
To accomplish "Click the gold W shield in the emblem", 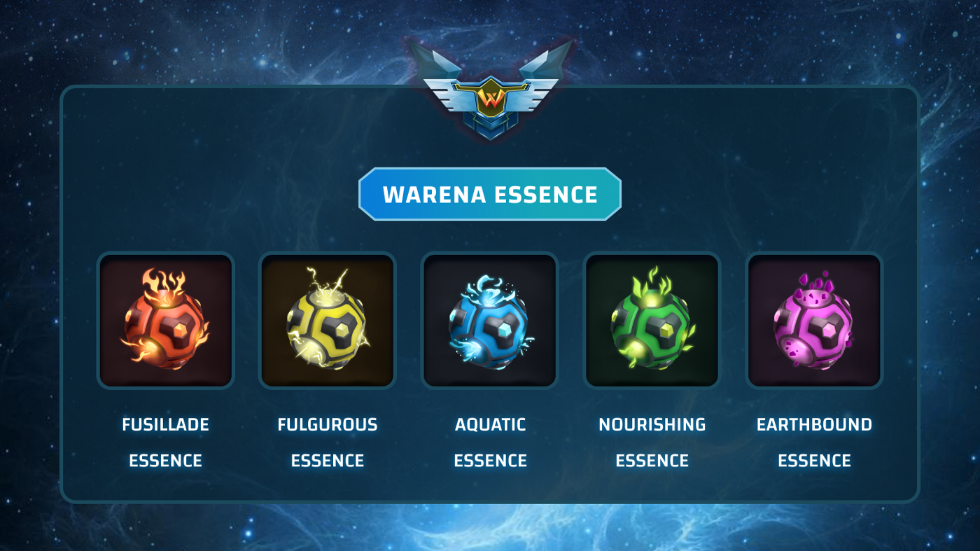I will (x=491, y=99).
